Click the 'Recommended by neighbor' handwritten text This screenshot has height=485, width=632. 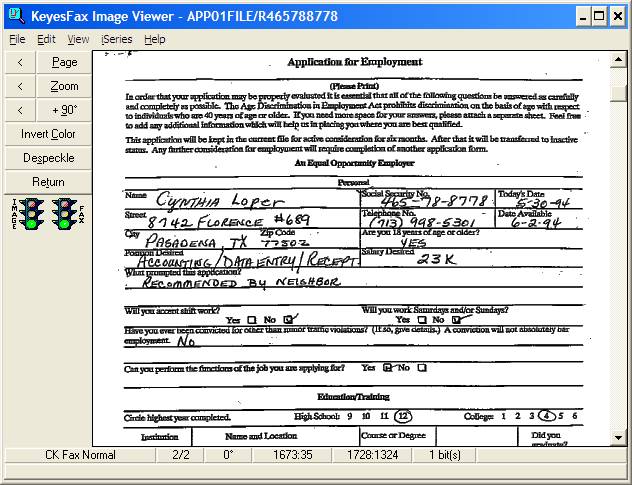click(241, 282)
